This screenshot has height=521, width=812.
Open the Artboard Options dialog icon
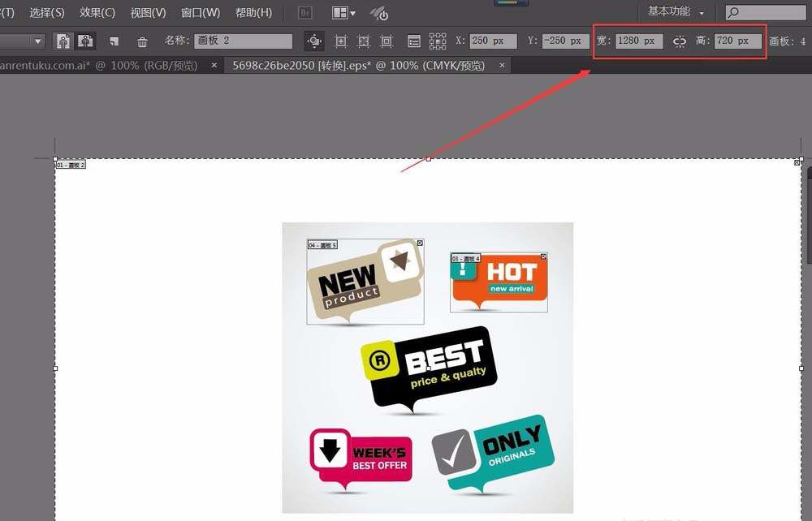pyautogui.click(x=413, y=41)
